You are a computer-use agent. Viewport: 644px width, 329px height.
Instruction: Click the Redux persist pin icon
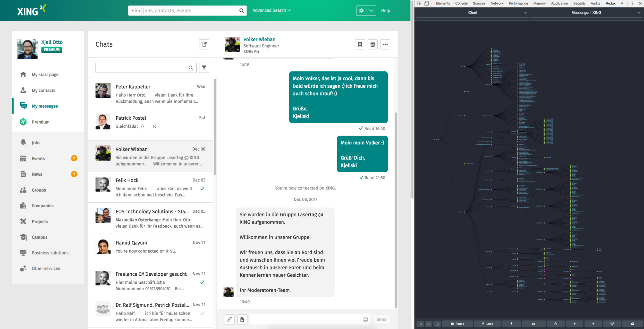pyautogui.click(x=511, y=324)
